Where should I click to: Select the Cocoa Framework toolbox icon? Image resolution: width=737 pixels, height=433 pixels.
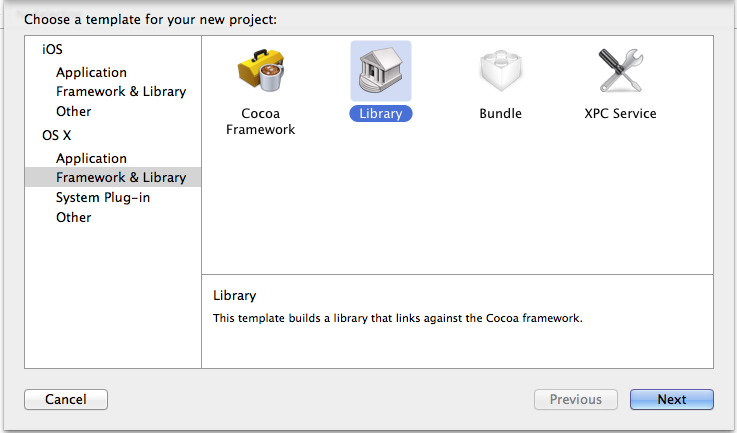click(261, 71)
